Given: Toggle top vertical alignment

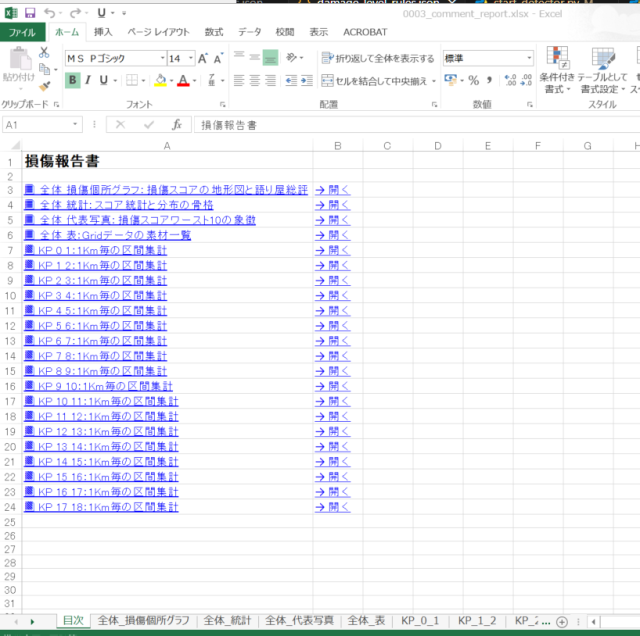Looking at the screenshot, I should [239, 58].
